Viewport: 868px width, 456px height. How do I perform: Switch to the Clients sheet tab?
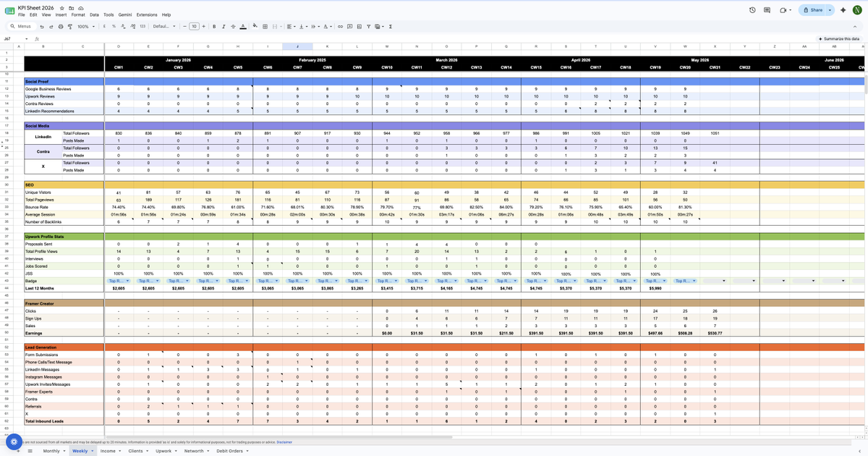136,451
